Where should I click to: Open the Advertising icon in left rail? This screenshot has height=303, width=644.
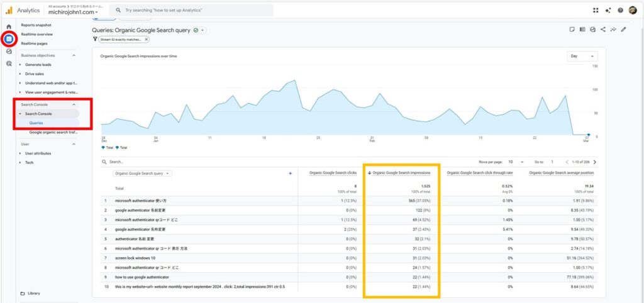pyautogui.click(x=9, y=63)
